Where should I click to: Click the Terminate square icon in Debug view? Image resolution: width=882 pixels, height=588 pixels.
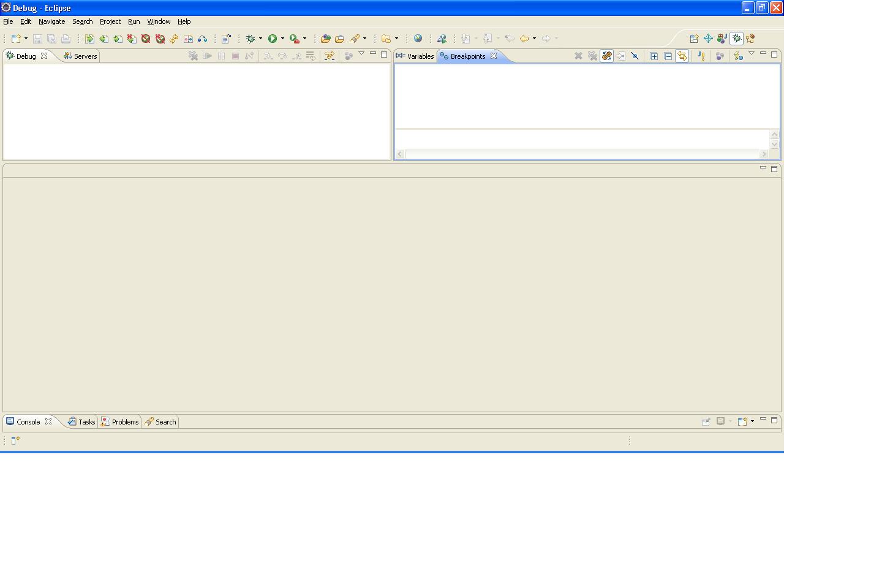[x=235, y=56]
